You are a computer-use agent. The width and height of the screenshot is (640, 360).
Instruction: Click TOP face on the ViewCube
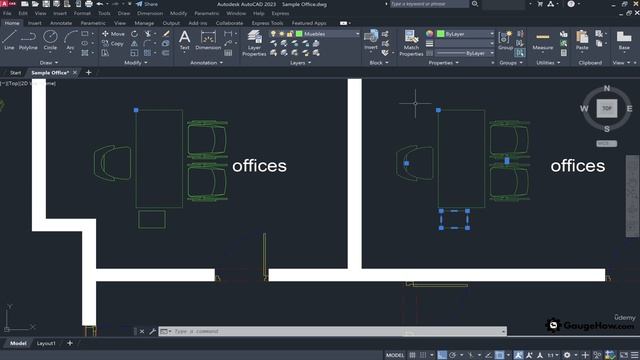pyautogui.click(x=607, y=109)
